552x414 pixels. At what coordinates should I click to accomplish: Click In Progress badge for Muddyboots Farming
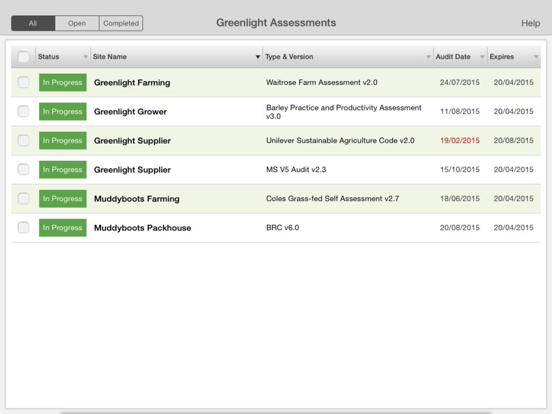63,199
